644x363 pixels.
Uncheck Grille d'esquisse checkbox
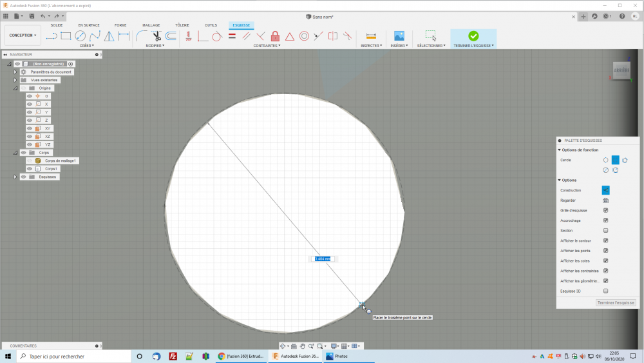(x=605, y=210)
